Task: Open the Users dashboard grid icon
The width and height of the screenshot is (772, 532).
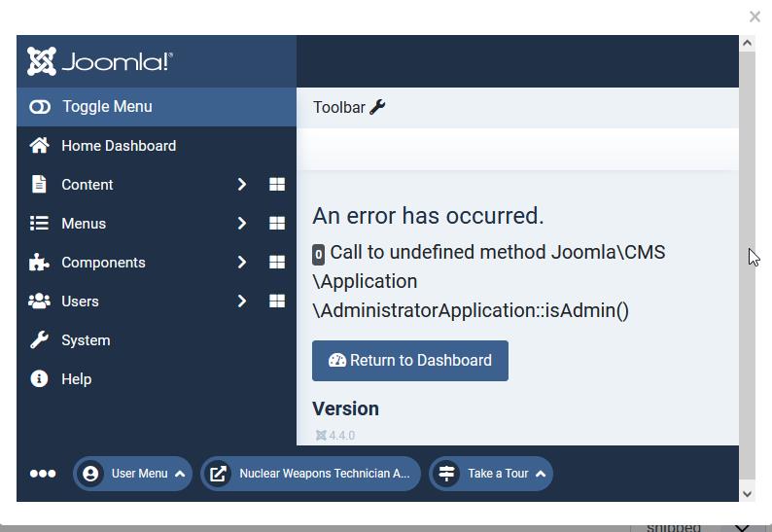Action: click(x=277, y=301)
